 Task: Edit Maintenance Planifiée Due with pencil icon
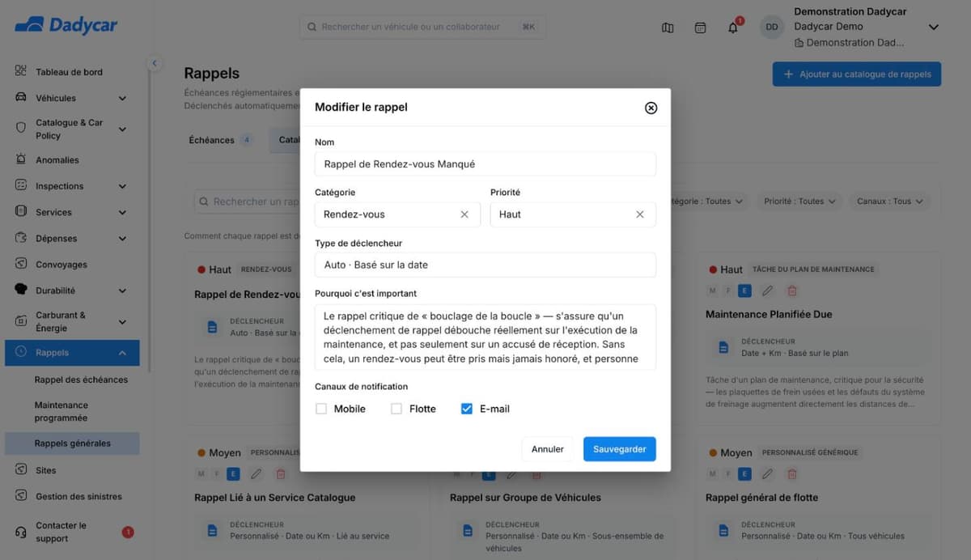point(768,291)
